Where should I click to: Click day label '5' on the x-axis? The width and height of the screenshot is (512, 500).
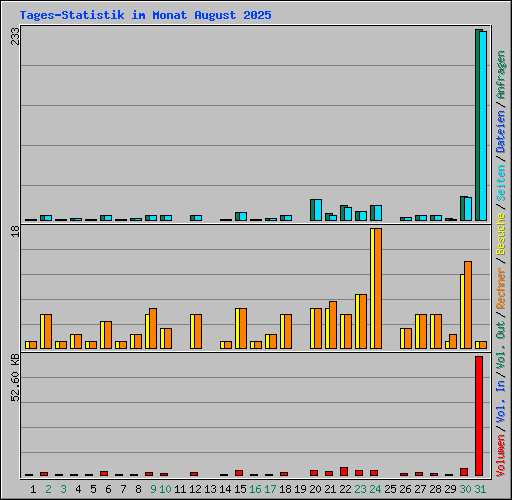[x=93, y=489]
